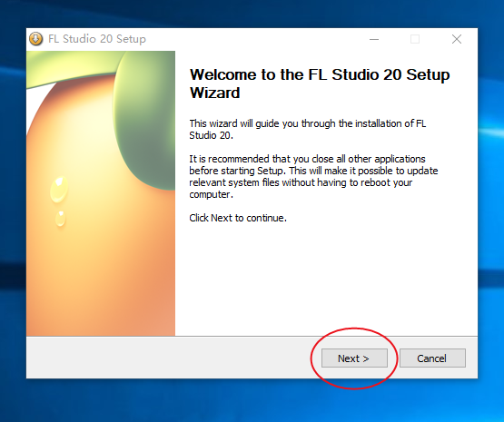Image resolution: width=504 pixels, height=422 pixels.
Task: Close the FL Studio 20 Setup window
Action: pyautogui.click(x=457, y=39)
